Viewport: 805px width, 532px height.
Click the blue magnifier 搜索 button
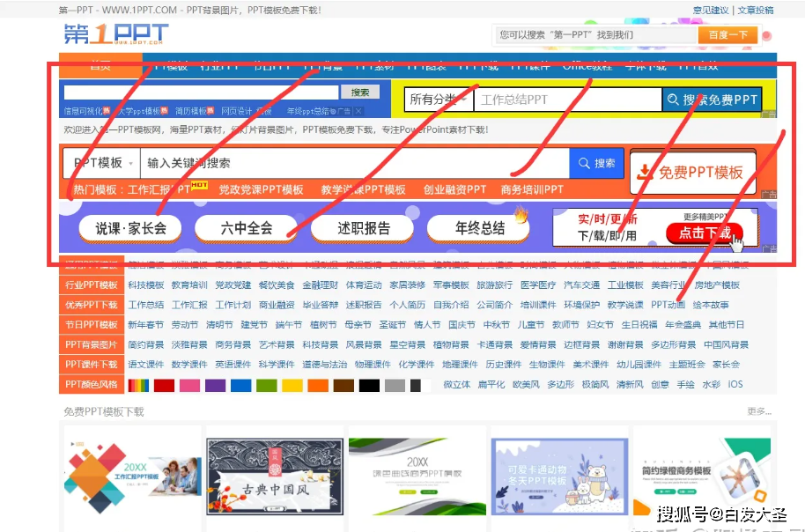tap(595, 163)
